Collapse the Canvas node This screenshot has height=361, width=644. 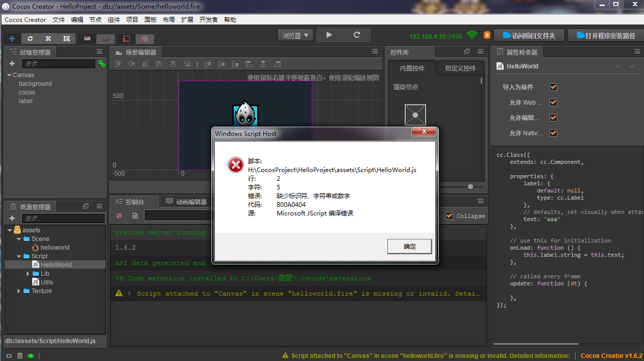[9, 75]
